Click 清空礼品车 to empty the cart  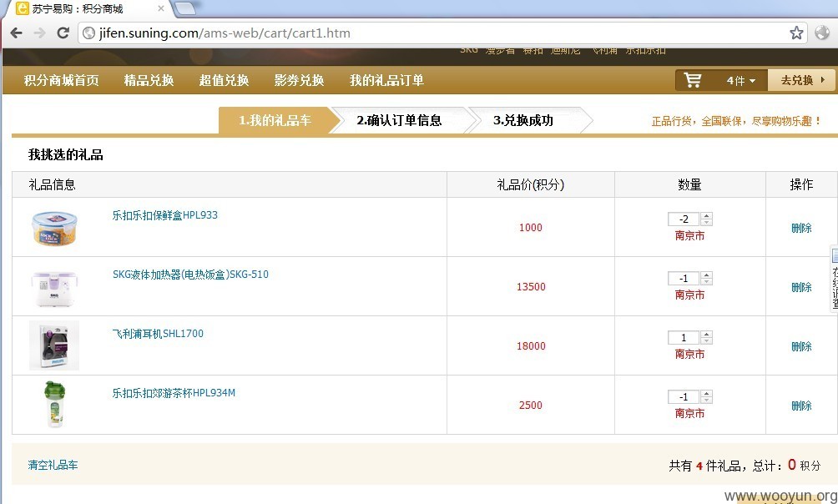tap(53, 465)
